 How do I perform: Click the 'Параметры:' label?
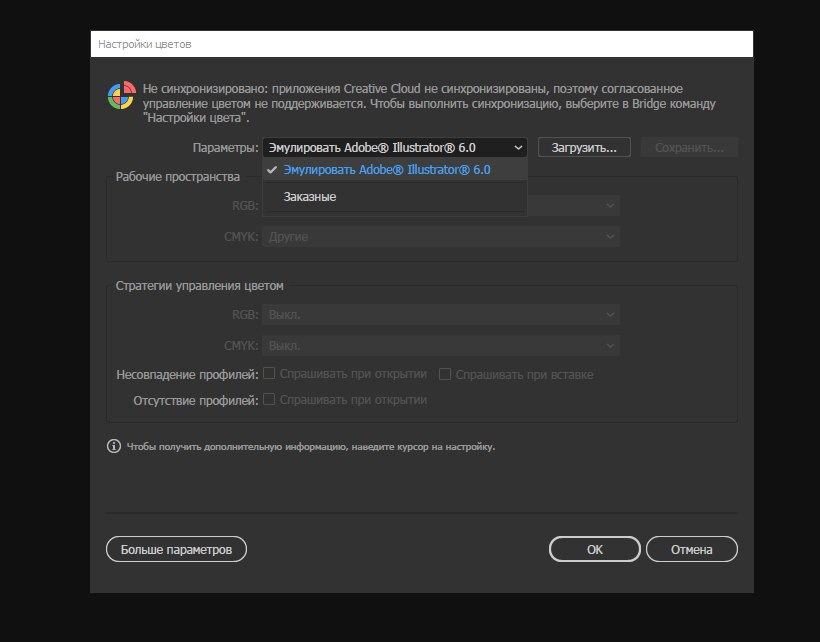tap(225, 148)
